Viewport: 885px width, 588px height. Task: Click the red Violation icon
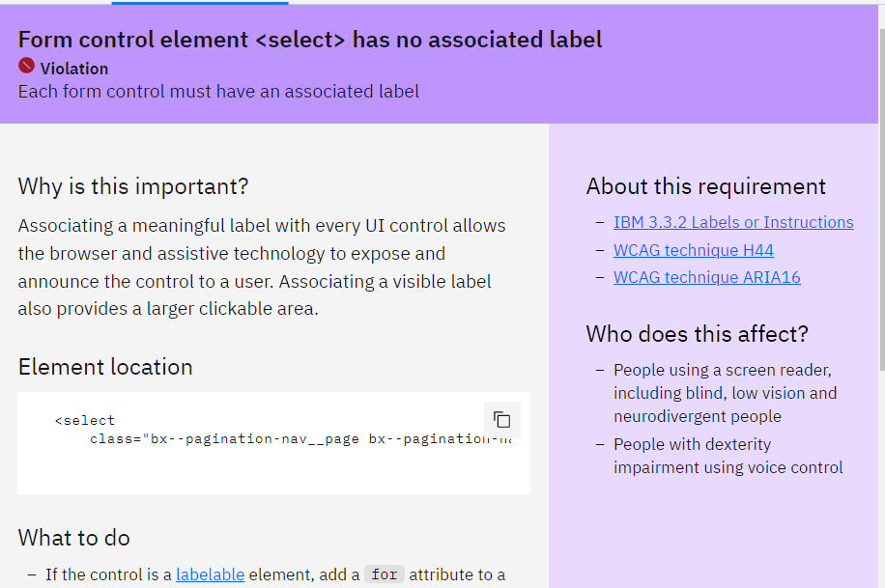[27, 67]
